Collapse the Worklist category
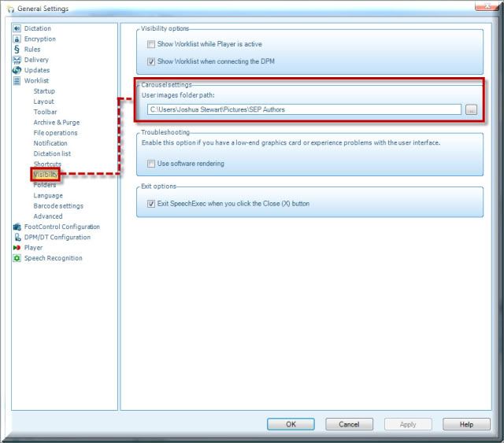 tap(36, 80)
